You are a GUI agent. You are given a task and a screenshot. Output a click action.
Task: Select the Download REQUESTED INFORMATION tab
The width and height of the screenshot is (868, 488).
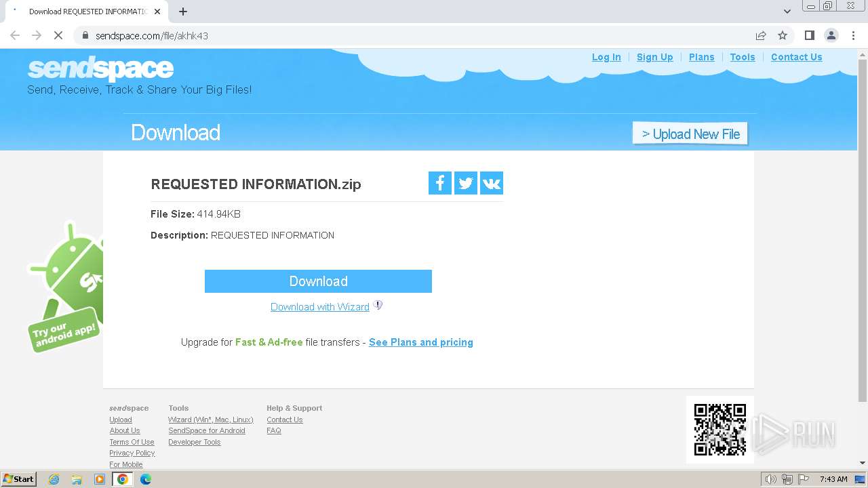click(x=86, y=12)
